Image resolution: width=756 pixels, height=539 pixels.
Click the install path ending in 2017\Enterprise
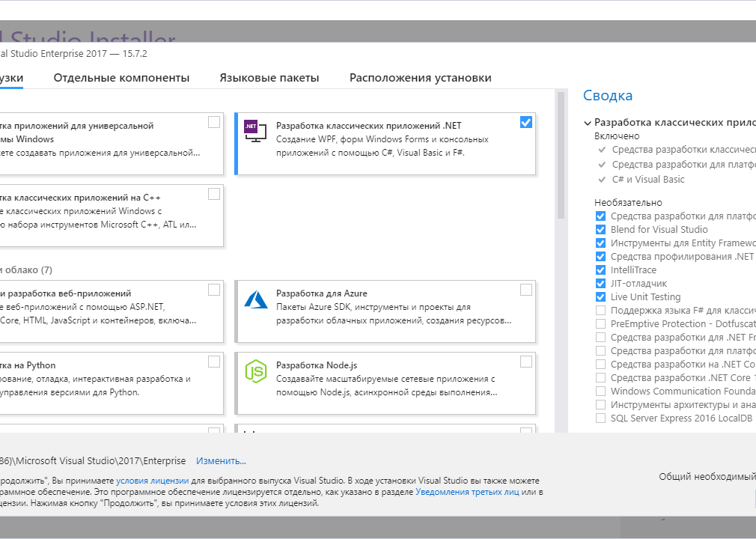point(93,461)
